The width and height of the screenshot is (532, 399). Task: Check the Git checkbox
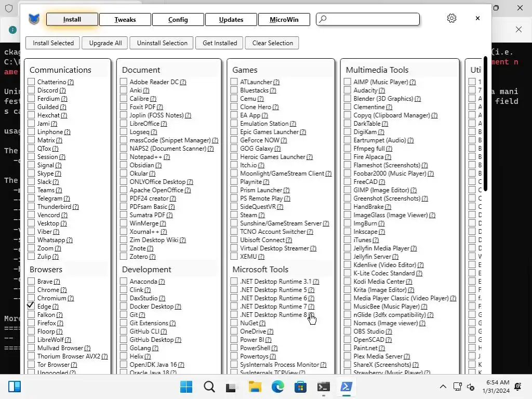pos(124,314)
